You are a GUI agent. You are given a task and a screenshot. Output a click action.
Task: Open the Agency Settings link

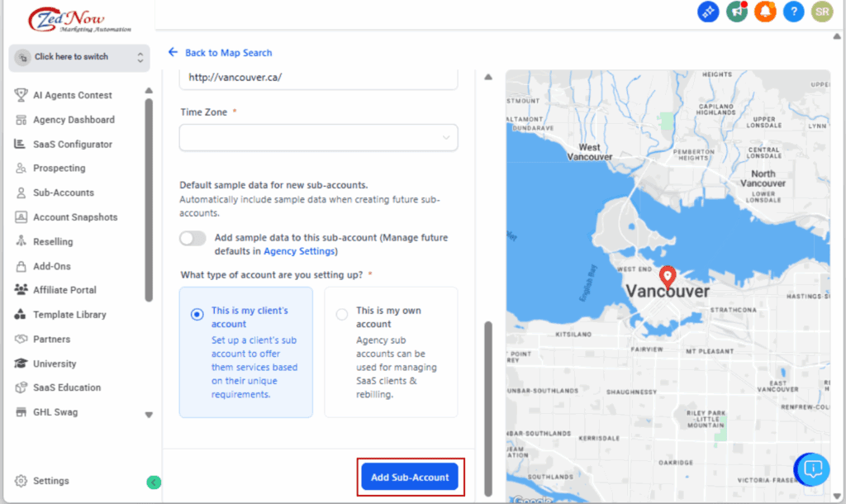(299, 251)
